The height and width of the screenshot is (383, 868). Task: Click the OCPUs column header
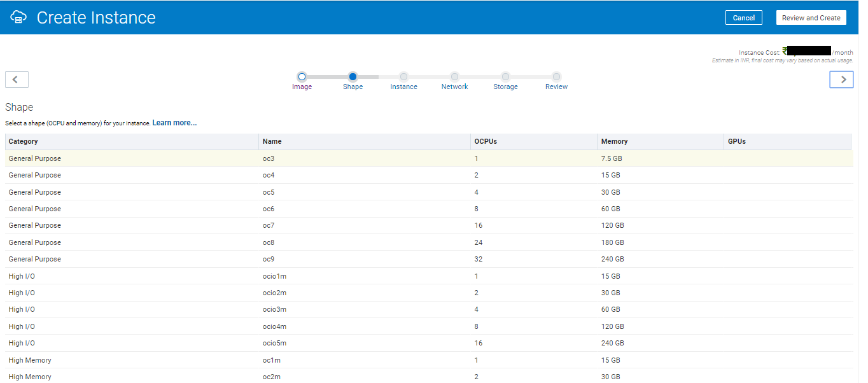(x=486, y=141)
